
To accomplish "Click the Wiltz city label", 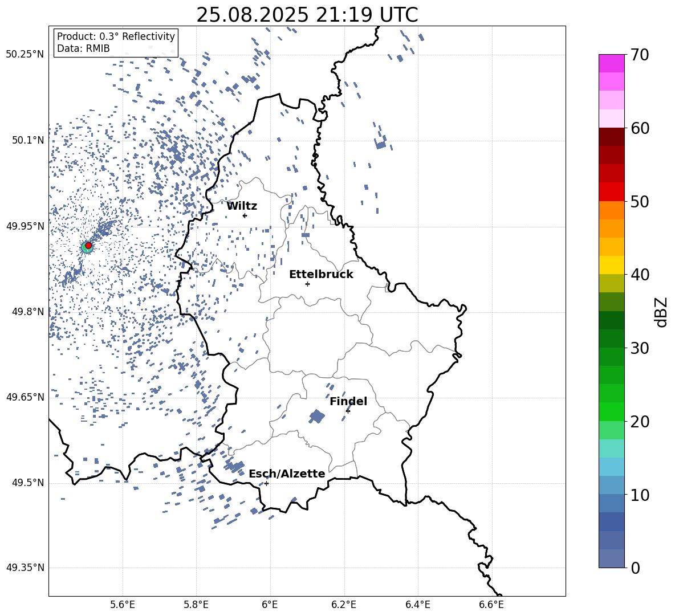I will (242, 206).
